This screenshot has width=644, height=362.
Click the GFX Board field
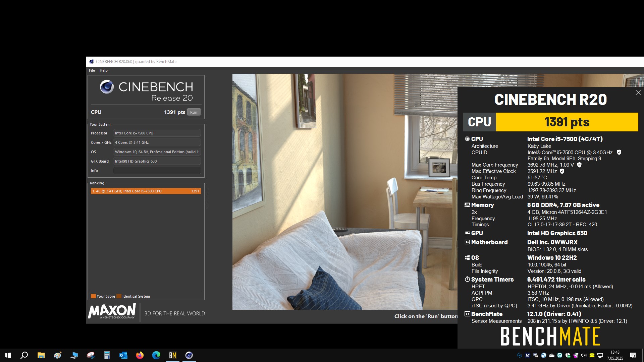(x=157, y=161)
